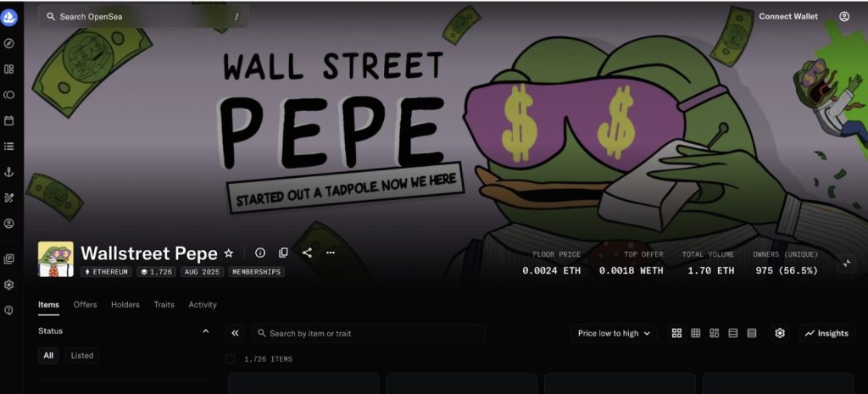Open the Insights button
The width and height of the screenshot is (868, 394).
click(826, 333)
